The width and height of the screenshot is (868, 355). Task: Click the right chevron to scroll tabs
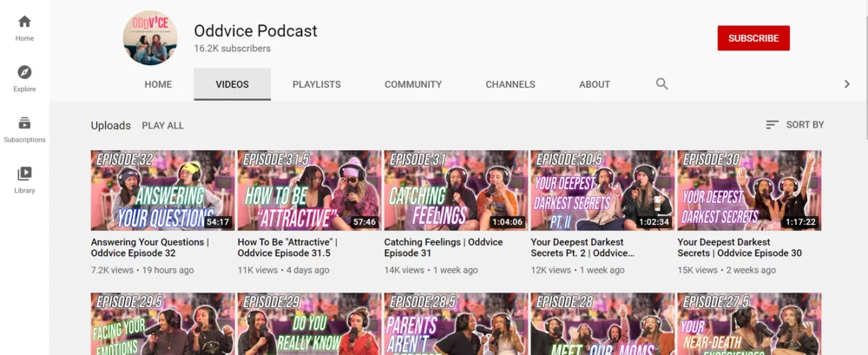[847, 84]
